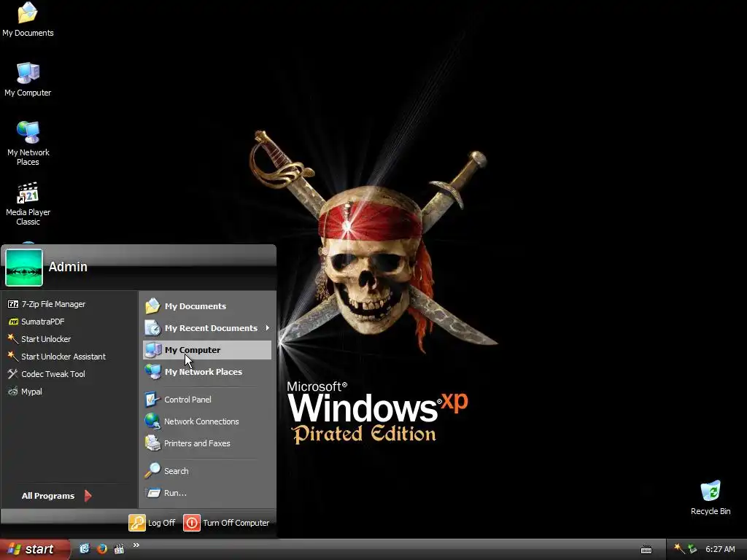Open Control Panel from Start menu
Screen dimensions: 747x560
click(x=206, y=400)
